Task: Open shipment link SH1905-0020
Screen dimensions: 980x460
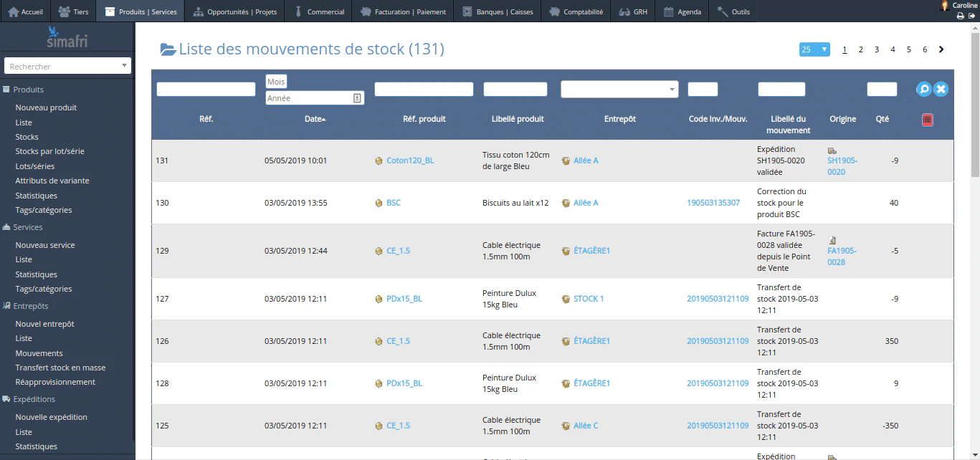Action: coord(842,166)
